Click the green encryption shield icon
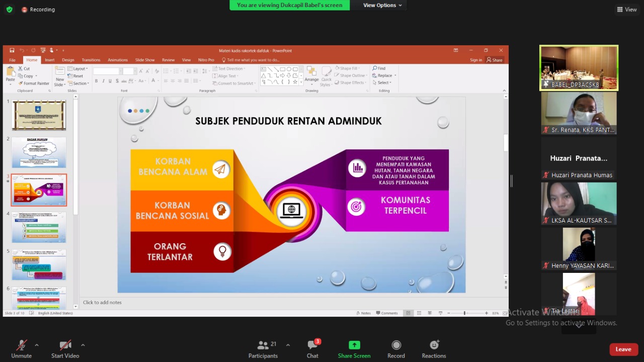This screenshot has width=644, height=362. (x=10, y=10)
